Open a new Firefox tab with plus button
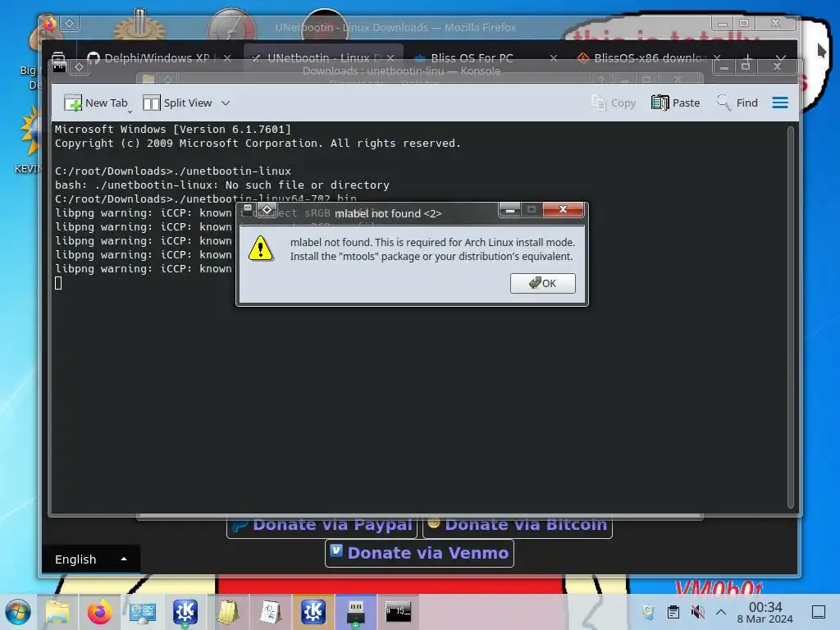 (x=748, y=57)
